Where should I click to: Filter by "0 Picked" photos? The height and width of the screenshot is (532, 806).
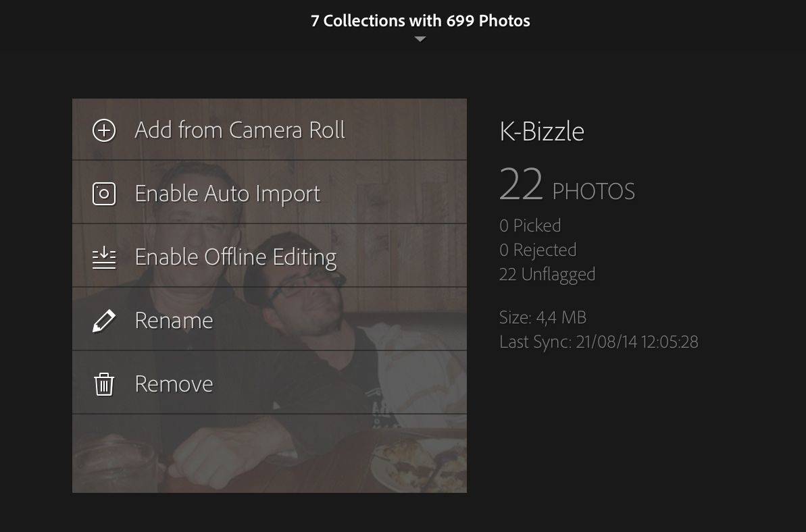click(530, 225)
